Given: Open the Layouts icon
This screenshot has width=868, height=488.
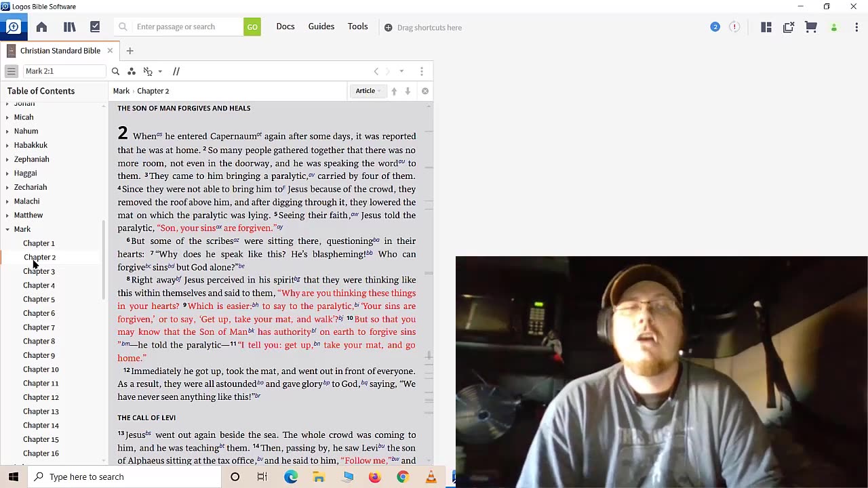Looking at the screenshot, I should (766, 27).
